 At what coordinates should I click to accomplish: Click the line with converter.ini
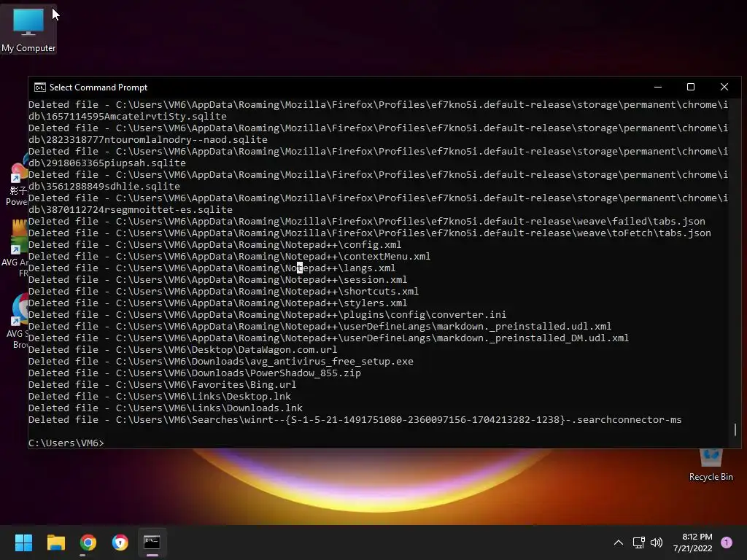coord(267,315)
